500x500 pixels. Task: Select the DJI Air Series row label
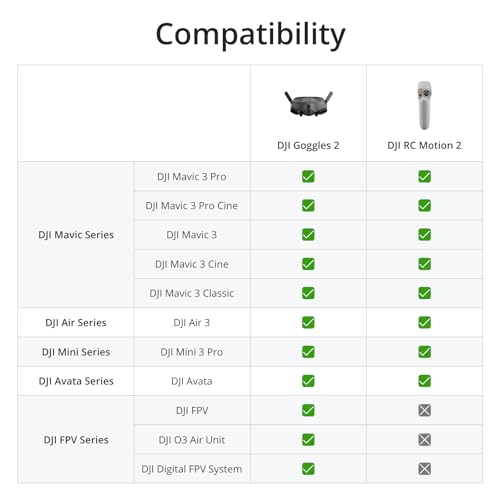click(76, 322)
